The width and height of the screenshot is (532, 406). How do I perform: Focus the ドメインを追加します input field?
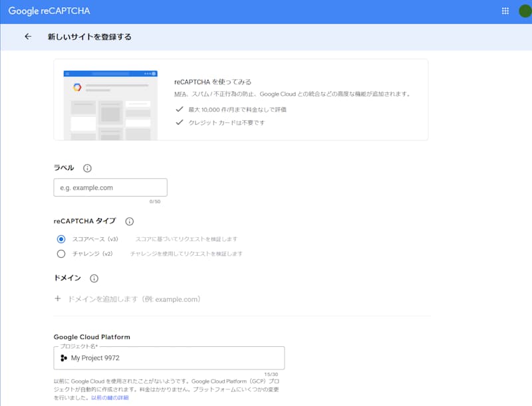[134, 299]
